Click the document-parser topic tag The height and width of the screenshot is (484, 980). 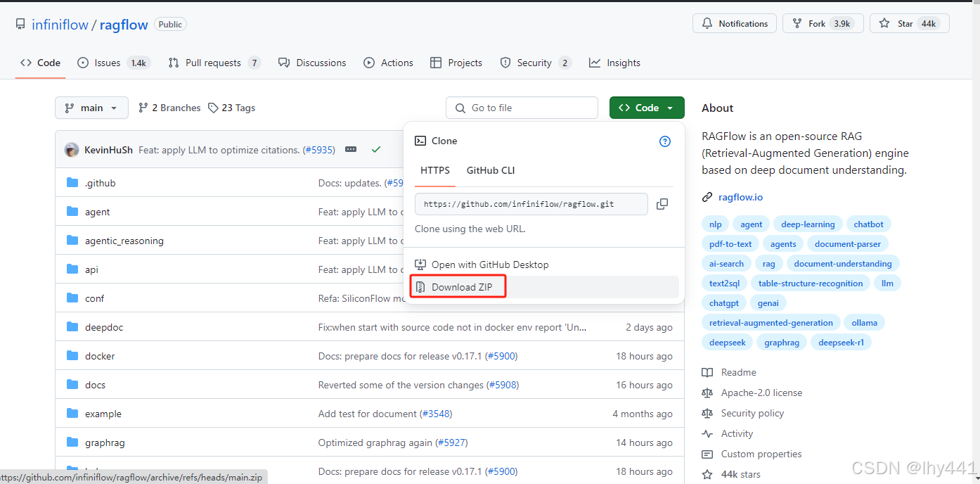pyautogui.click(x=847, y=244)
